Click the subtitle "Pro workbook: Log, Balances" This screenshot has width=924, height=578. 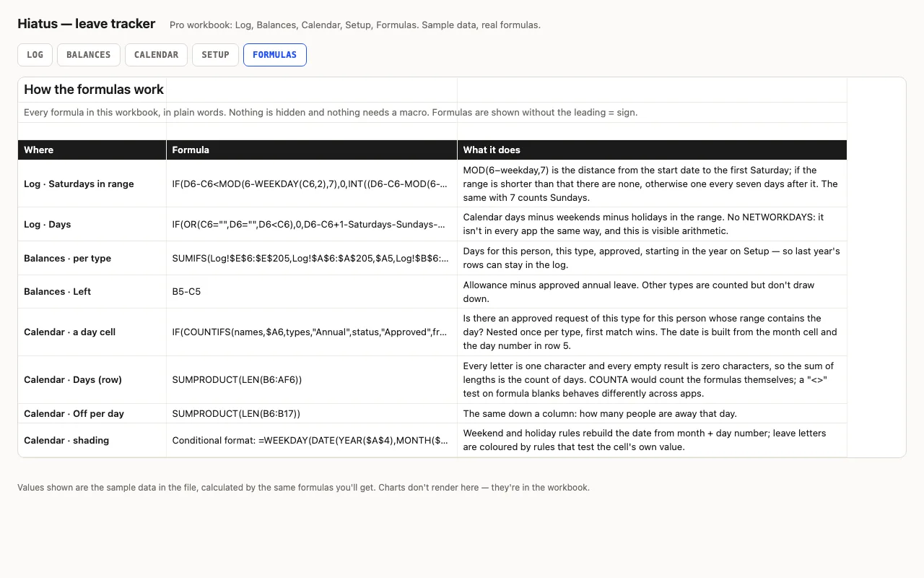(x=355, y=25)
